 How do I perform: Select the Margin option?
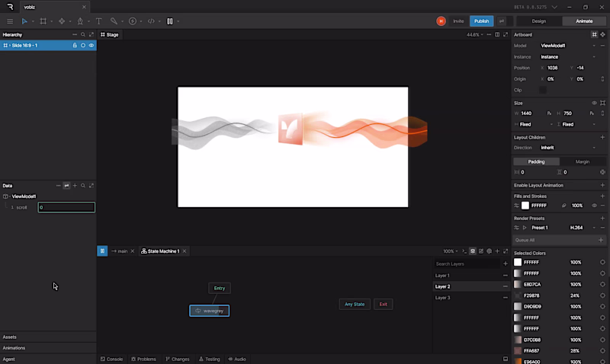point(583,161)
